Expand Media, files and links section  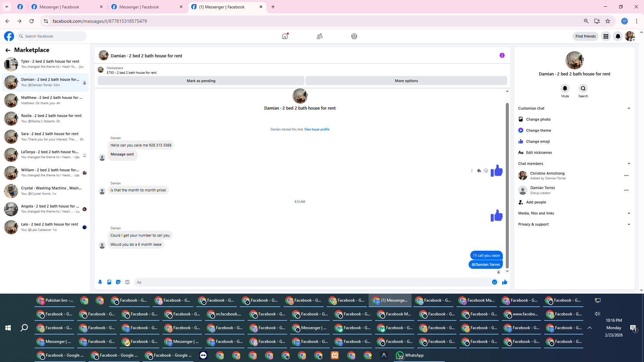(629, 213)
